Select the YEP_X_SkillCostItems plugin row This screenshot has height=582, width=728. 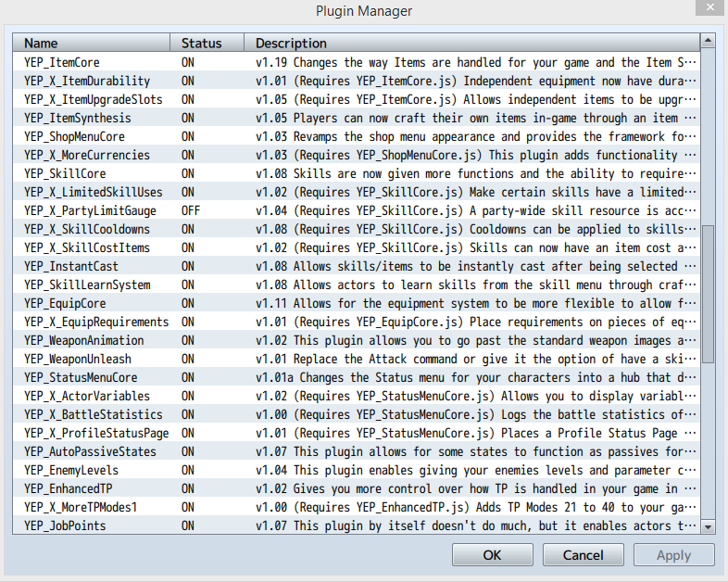(356, 248)
